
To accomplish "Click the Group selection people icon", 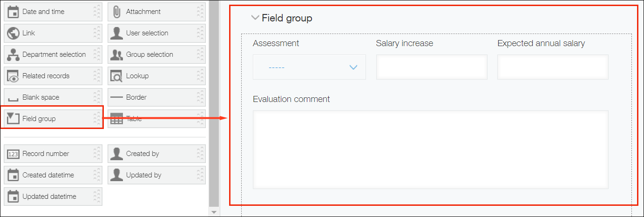I will 117,54.
